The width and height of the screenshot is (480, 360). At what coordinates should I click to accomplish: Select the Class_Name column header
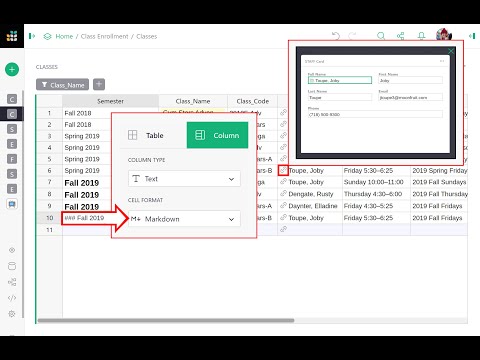(193, 101)
